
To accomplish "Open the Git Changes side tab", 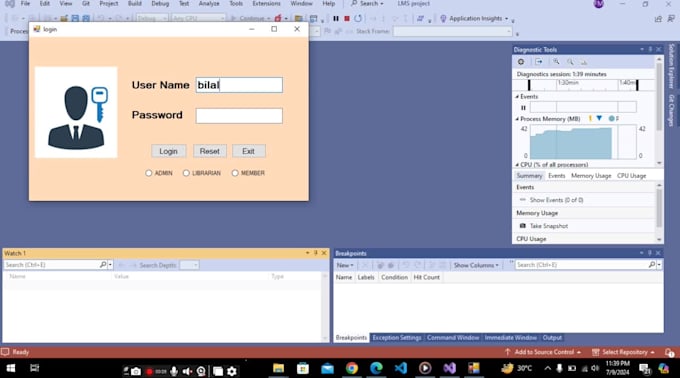I will 671,110.
